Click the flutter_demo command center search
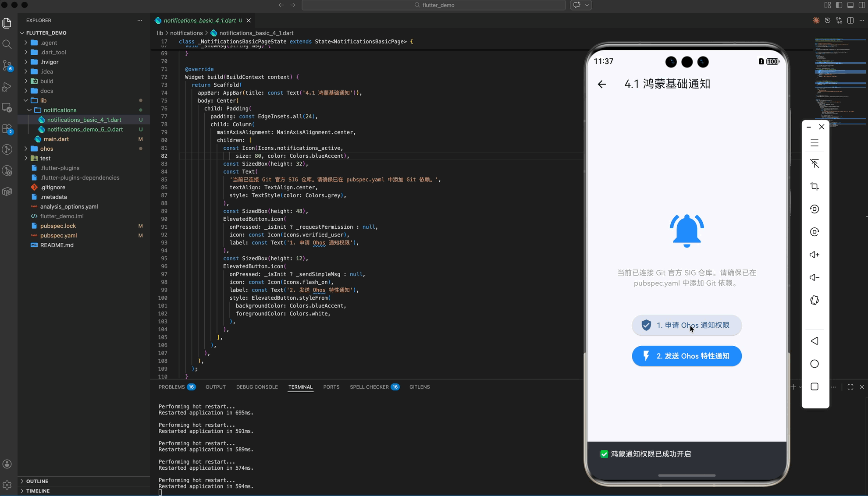This screenshot has width=868, height=496. 434,5
